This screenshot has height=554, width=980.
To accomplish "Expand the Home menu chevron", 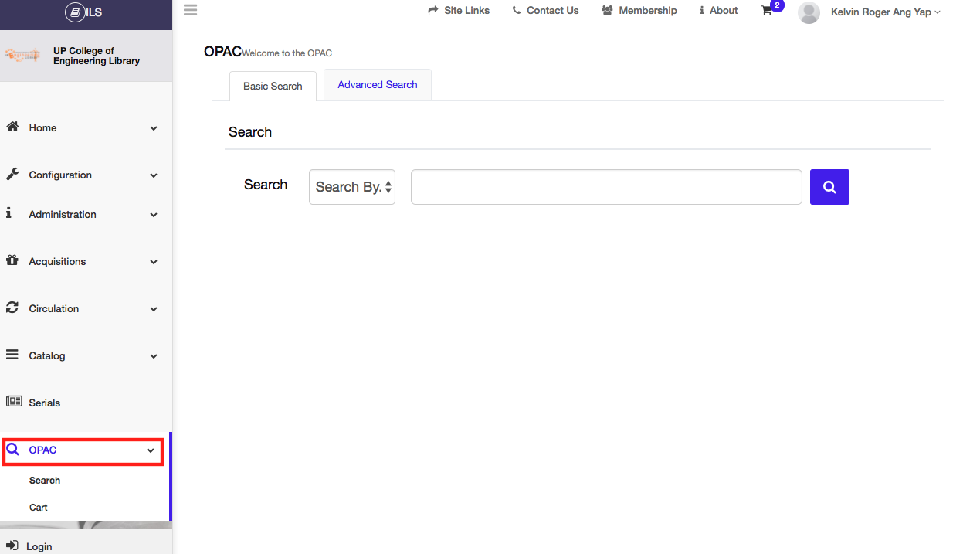I will click(154, 128).
